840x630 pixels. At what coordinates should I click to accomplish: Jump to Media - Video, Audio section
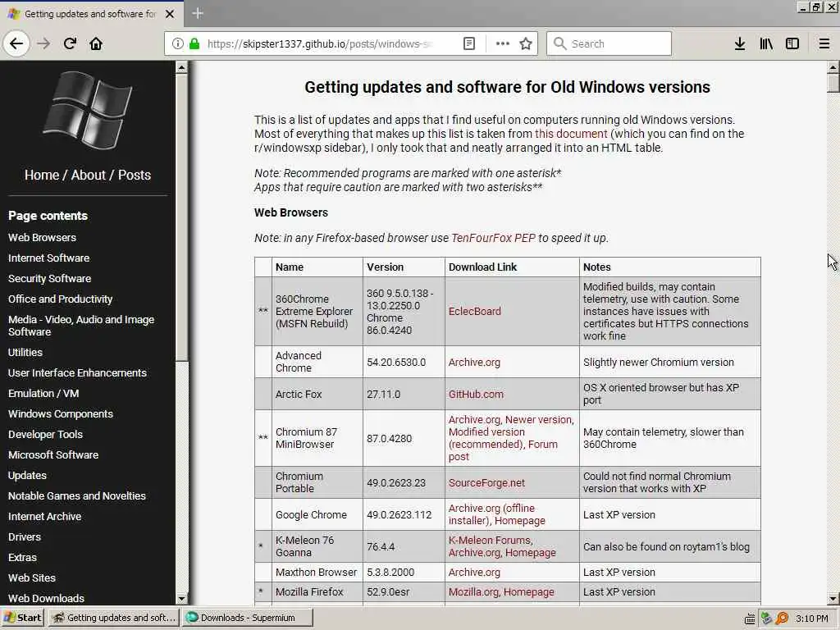pos(81,326)
